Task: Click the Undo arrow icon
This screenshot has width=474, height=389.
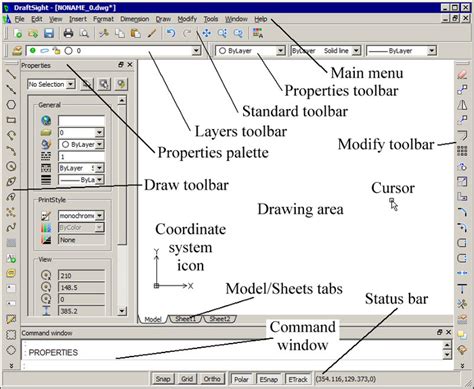Action: [171, 33]
